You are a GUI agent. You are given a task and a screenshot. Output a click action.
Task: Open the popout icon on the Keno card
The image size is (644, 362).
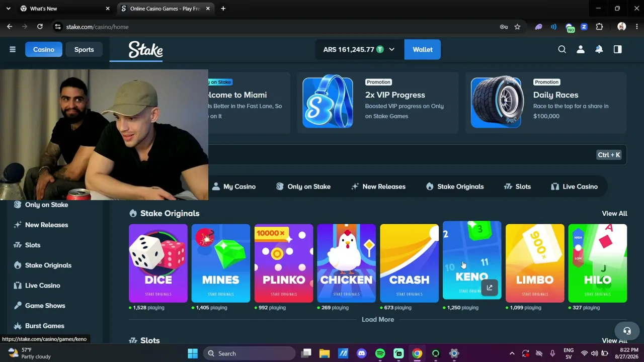click(x=490, y=288)
